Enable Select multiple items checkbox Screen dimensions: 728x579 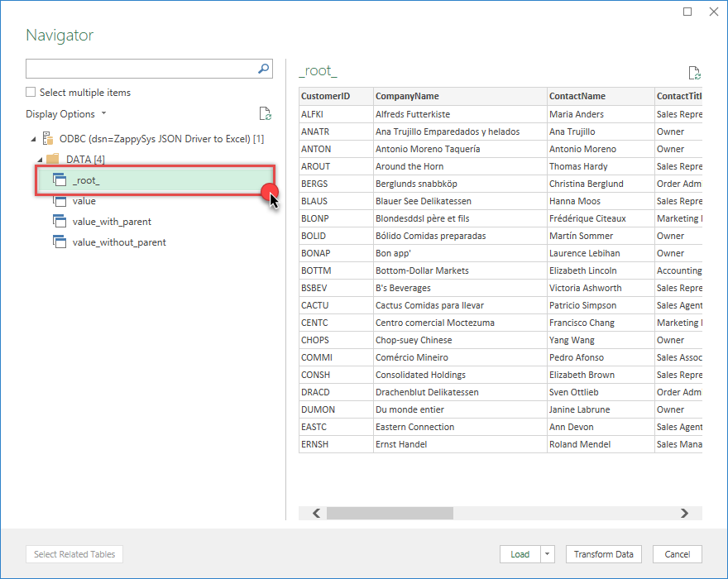pos(31,93)
